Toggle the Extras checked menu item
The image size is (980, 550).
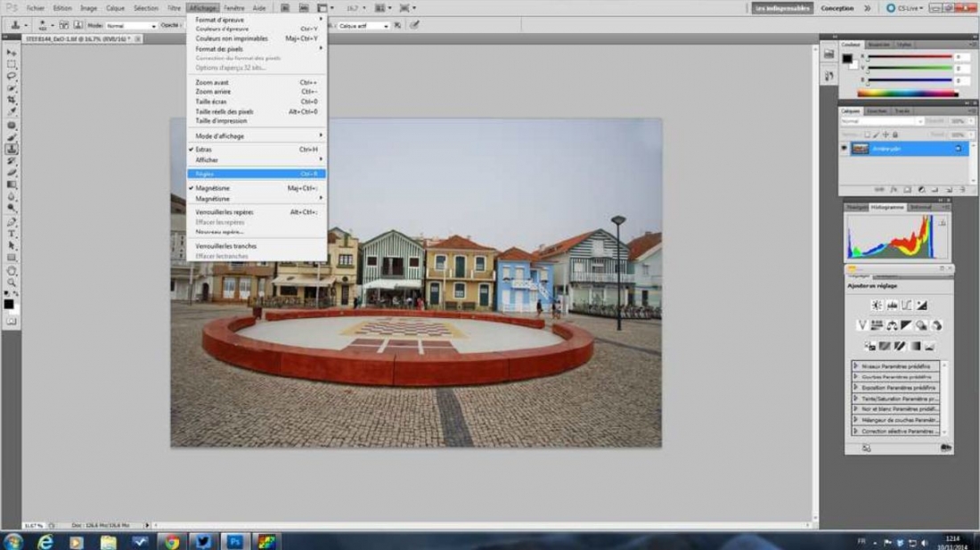click(x=204, y=150)
